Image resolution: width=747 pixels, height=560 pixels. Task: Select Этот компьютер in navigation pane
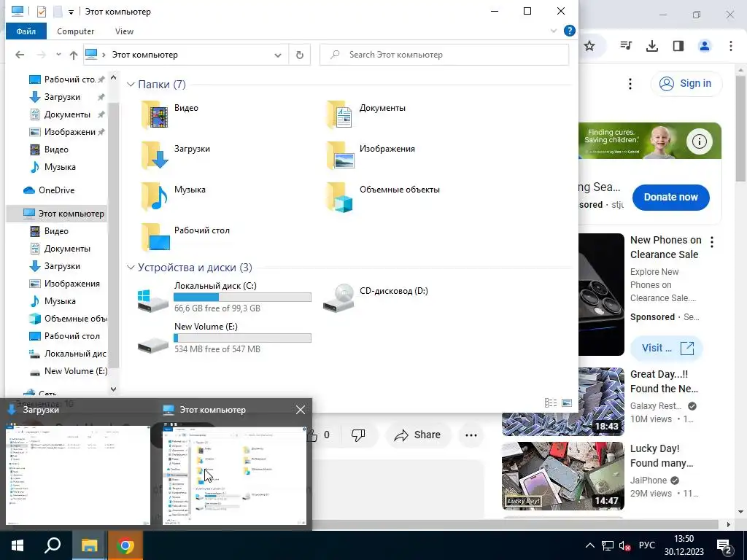(x=57, y=214)
